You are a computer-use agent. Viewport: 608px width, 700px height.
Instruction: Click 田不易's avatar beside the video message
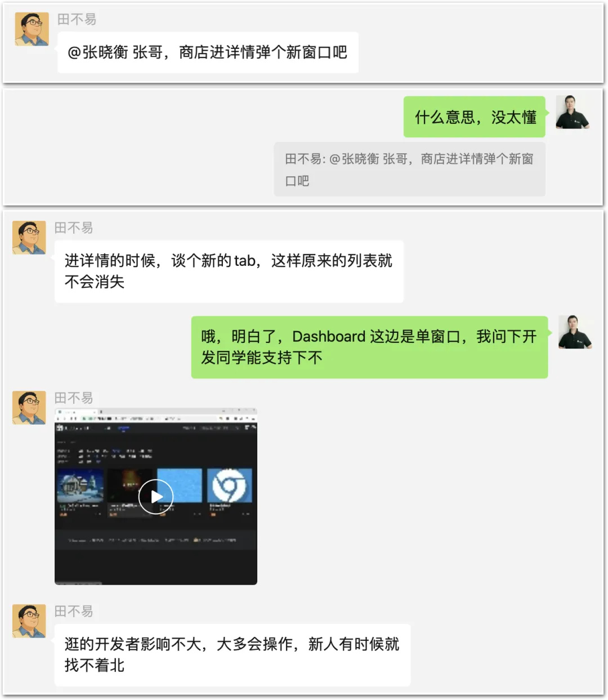[29, 407]
